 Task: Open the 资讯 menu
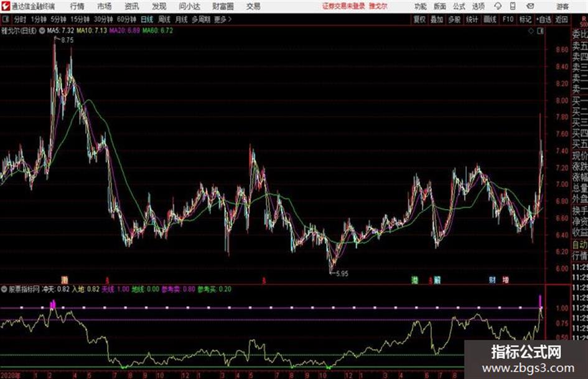[x=132, y=6]
